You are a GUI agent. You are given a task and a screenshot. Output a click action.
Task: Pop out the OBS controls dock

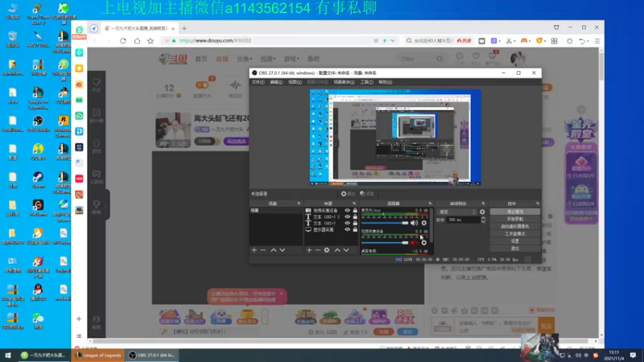[537, 204]
